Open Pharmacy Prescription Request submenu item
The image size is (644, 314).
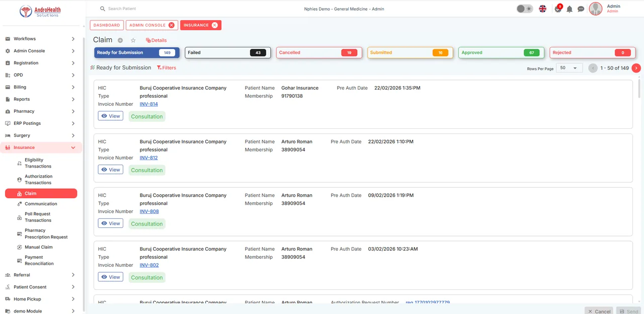(46, 233)
